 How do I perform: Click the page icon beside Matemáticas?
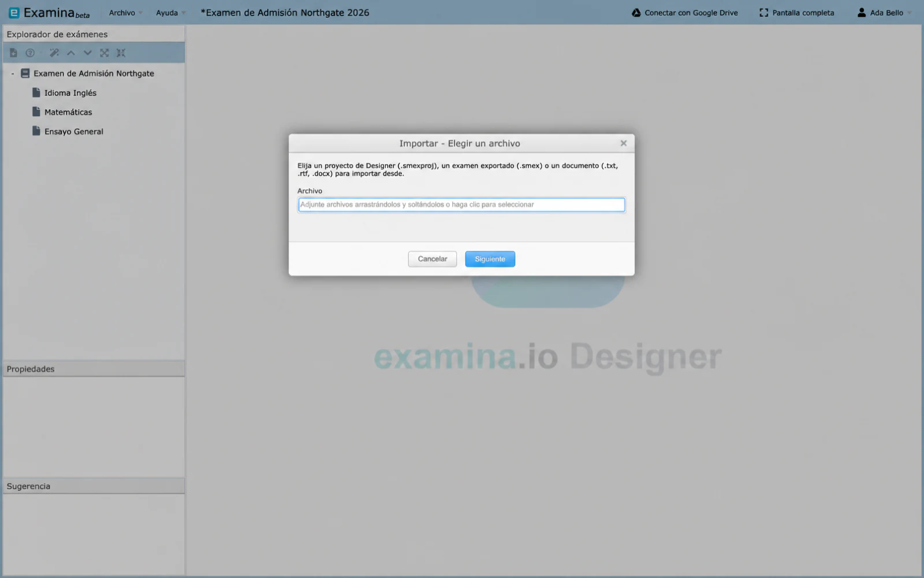(36, 112)
